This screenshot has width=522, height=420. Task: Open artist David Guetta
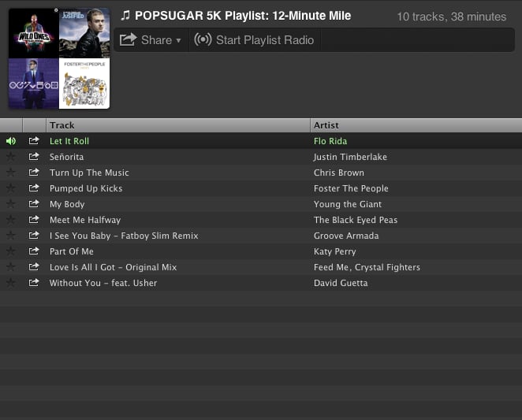341,283
